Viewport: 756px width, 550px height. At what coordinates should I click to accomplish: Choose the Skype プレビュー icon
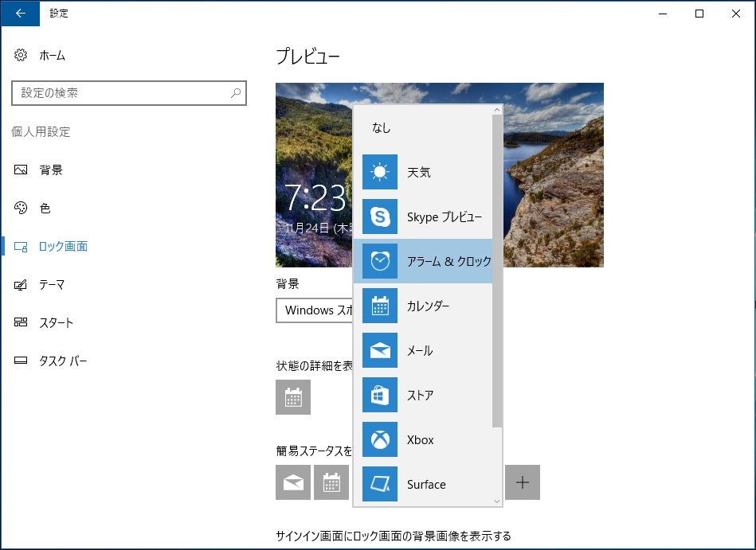[379, 216]
